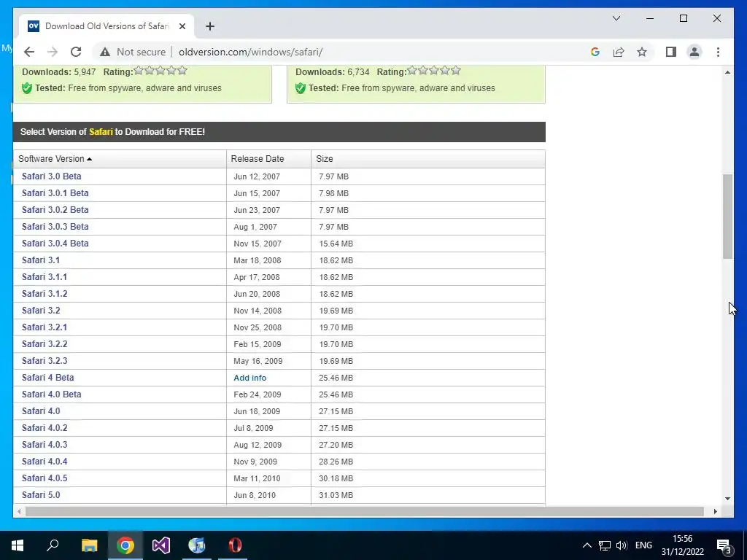
Task: Click the yellow Safari word in header
Action: click(x=101, y=132)
